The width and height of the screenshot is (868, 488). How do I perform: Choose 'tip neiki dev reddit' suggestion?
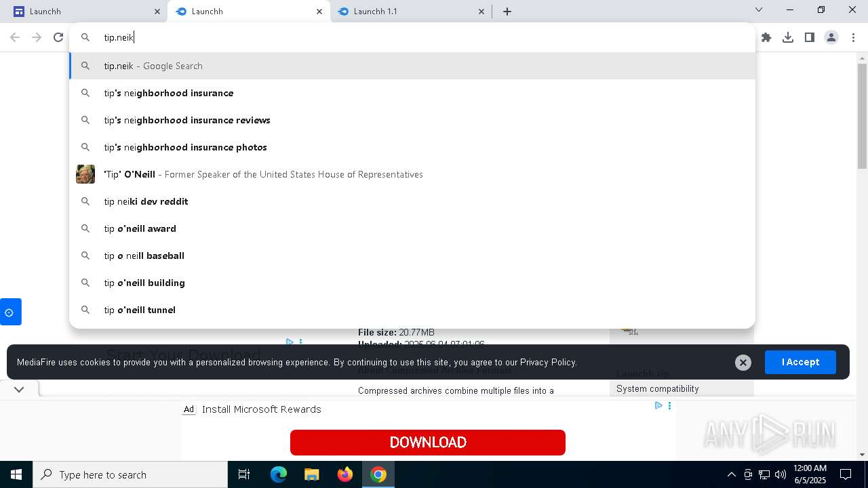412,201
